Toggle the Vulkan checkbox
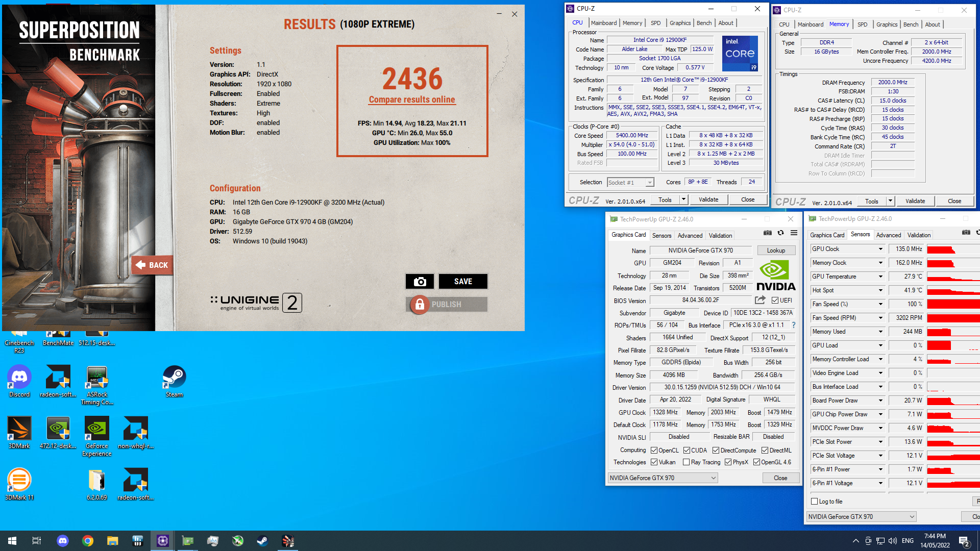Screen dimensions: 980x551 pos(654,462)
